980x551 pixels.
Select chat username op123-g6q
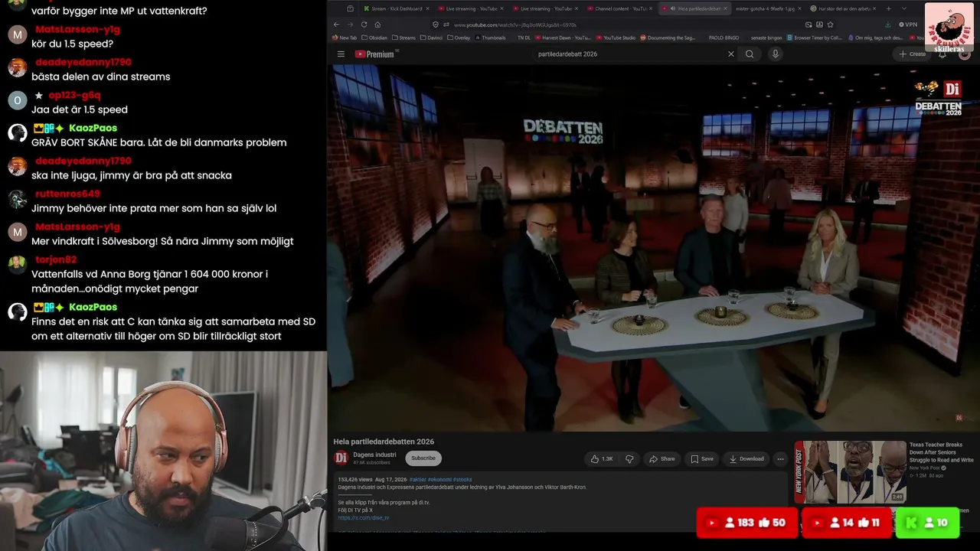pyautogui.click(x=74, y=95)
